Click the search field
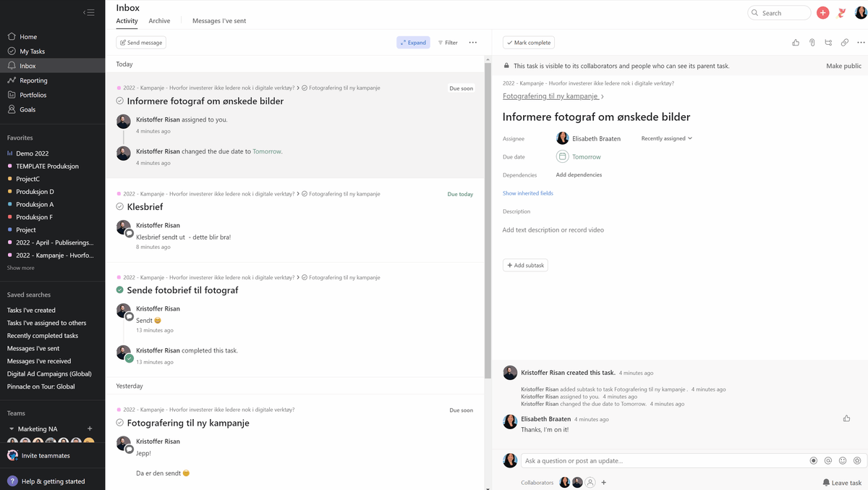This screenshot has height=490, width=868. [779, 13]
